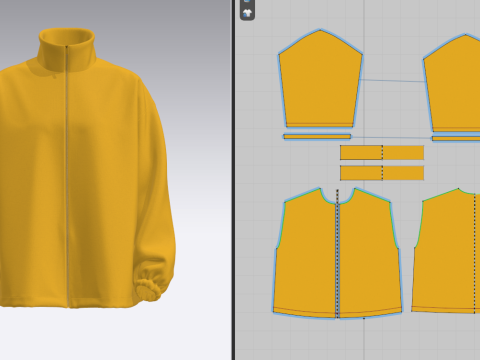This screenshot has height=360, width=480.
Task: Click the zipper on the 3D jacket
Action: (67, 177)
